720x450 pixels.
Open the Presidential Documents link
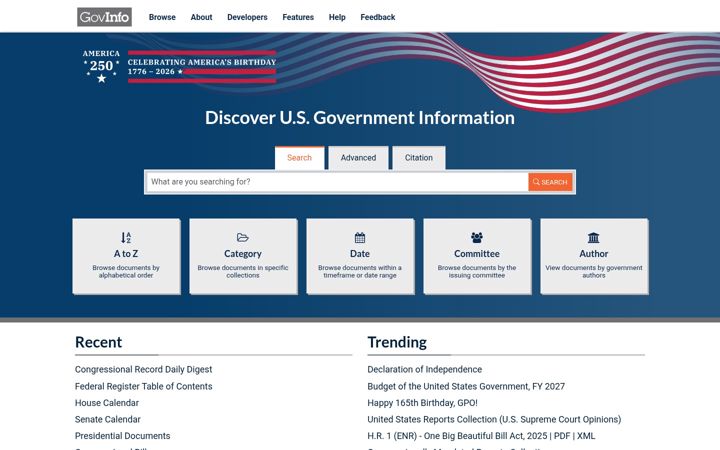point(122,436)
